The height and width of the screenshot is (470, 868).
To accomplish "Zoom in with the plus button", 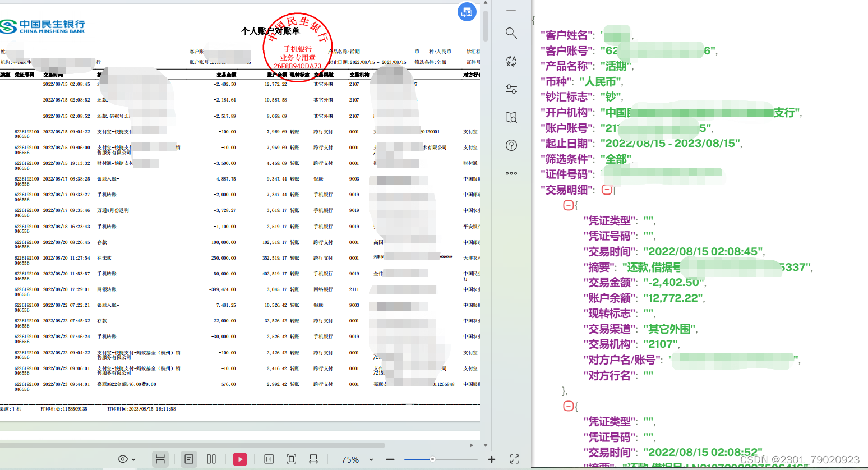I will (492, 459).
